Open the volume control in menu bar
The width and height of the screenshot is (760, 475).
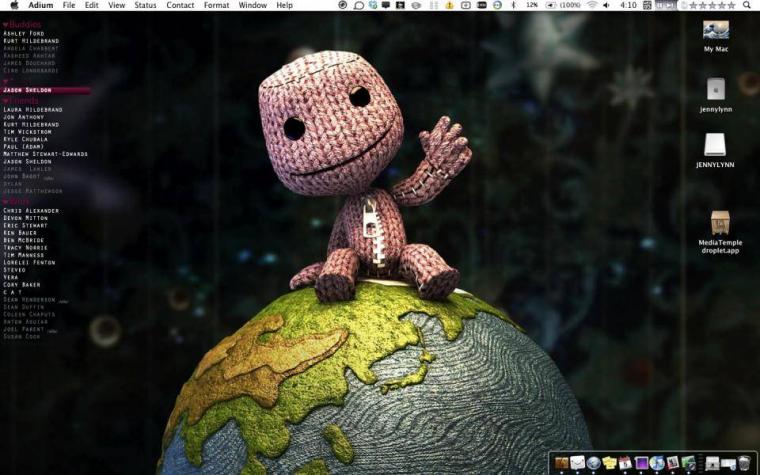[x=606, y=5]
